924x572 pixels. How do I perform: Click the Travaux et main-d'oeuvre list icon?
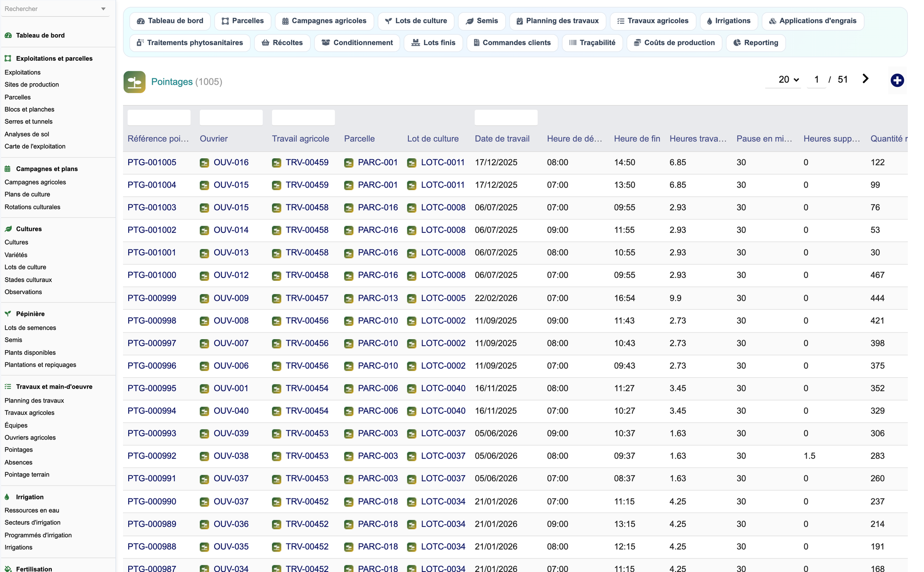pos(8,387)
